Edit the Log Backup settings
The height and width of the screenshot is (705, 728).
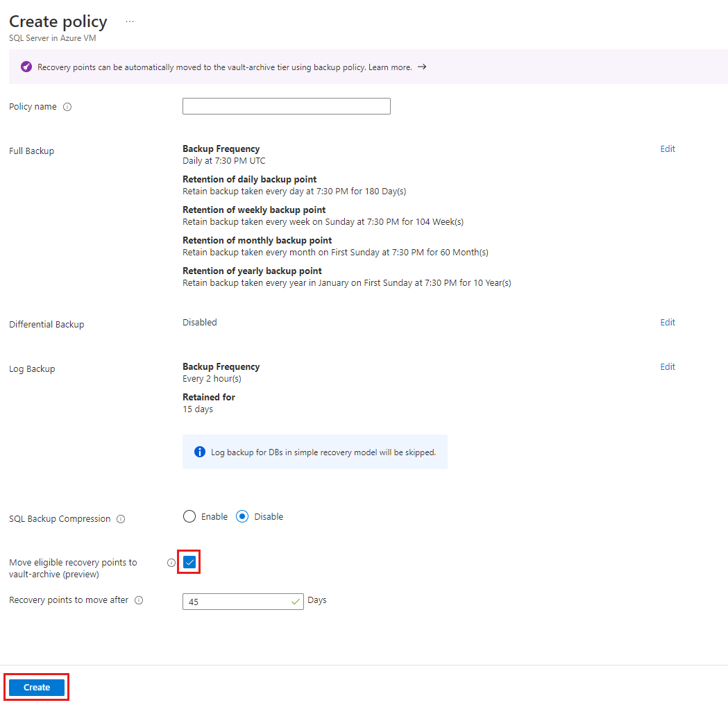tap(667, 366)
